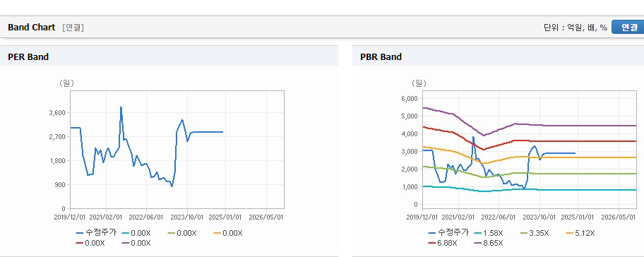Click the (원) unit label above PBR chart
Viewport: 644px width, 257px height.
pos(419,83)
